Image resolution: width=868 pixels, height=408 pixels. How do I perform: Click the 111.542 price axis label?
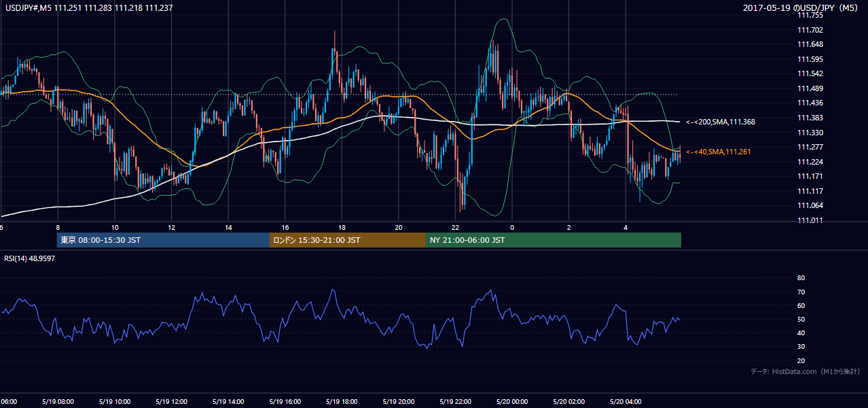(812, 73)
